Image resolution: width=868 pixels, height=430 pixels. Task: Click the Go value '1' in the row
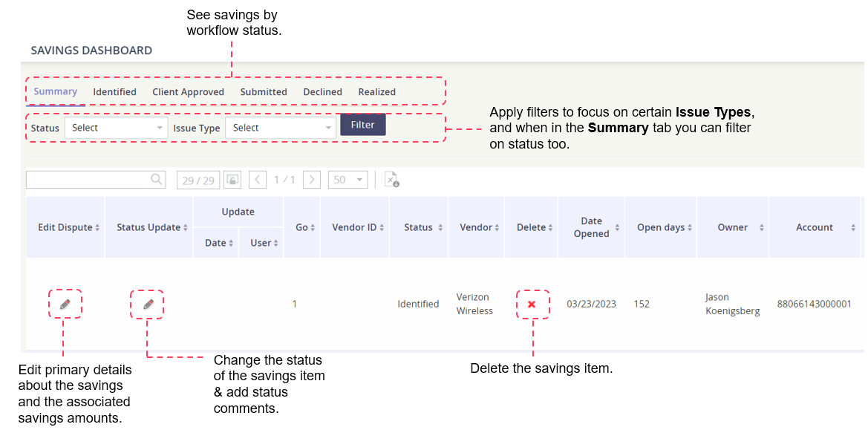tap(295, 304)
